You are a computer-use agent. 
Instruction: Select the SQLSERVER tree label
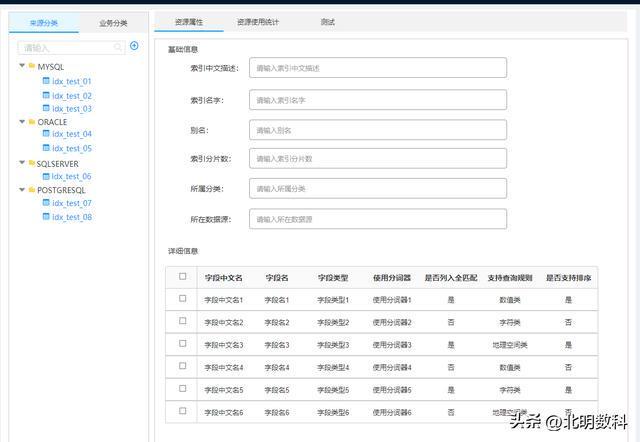pos(58,164)
